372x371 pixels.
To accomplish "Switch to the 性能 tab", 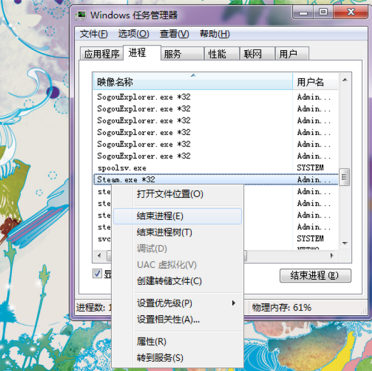I will pyautogui.click(x=222, y=54).
